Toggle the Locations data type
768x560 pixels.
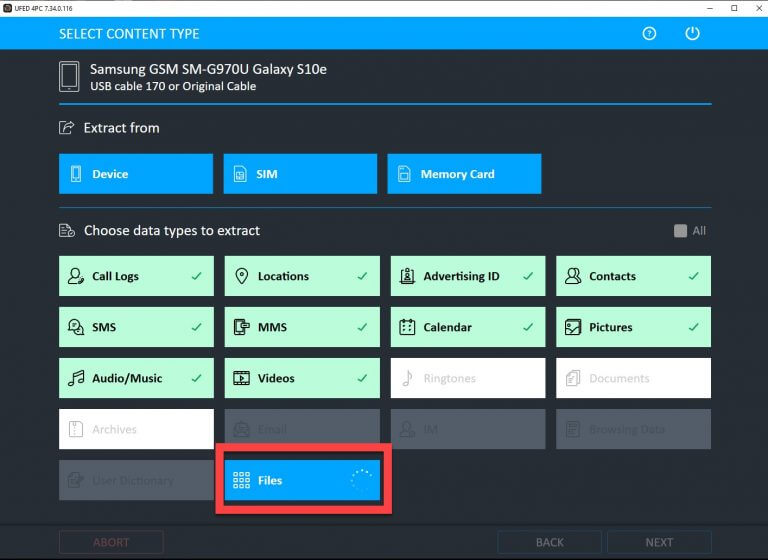point(302,276)
